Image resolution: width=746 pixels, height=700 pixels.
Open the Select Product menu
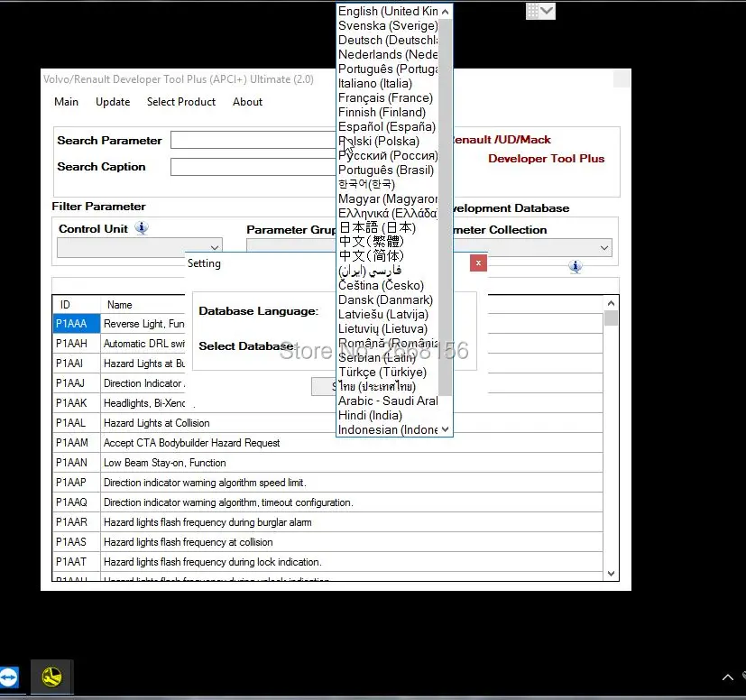181,102
